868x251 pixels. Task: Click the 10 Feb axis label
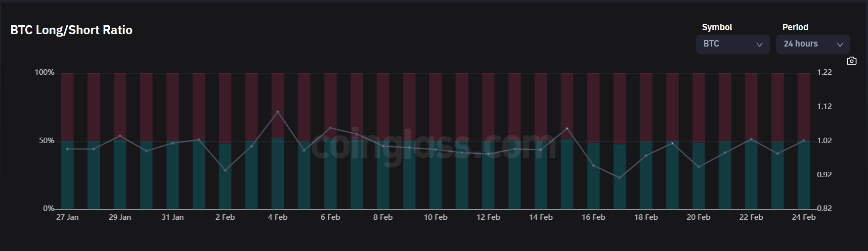point(435,217)
